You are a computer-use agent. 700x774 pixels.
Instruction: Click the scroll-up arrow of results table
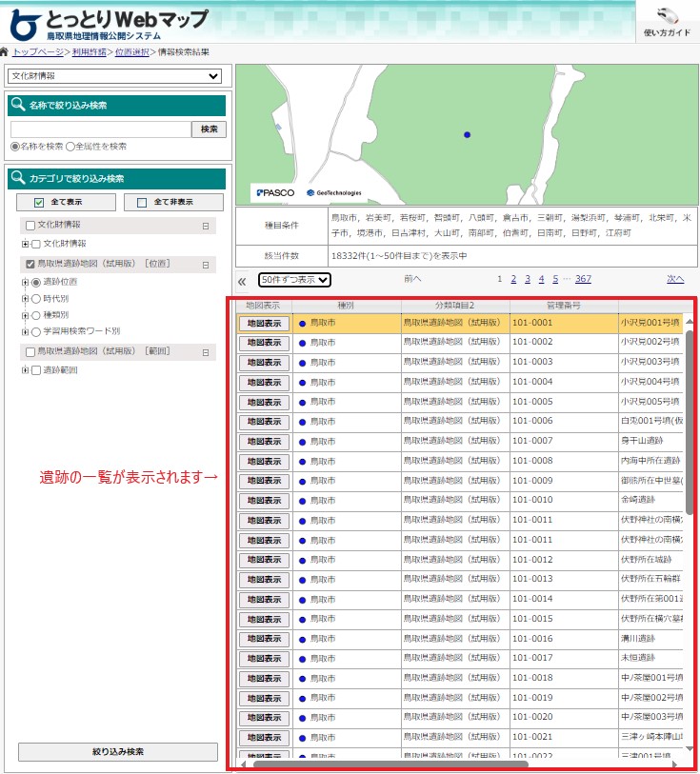click(x=690, y=322)
